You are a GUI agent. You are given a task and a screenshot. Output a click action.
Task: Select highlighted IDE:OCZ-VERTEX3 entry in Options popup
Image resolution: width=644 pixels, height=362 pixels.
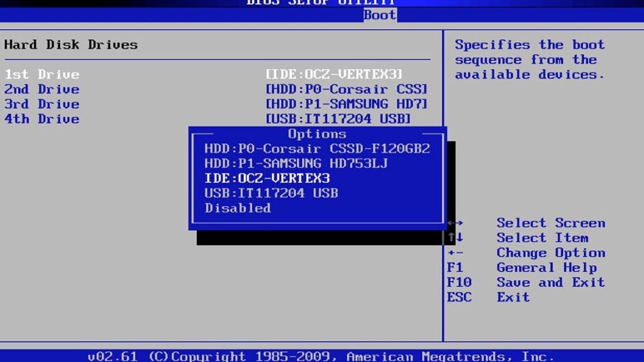pos(267,178)
